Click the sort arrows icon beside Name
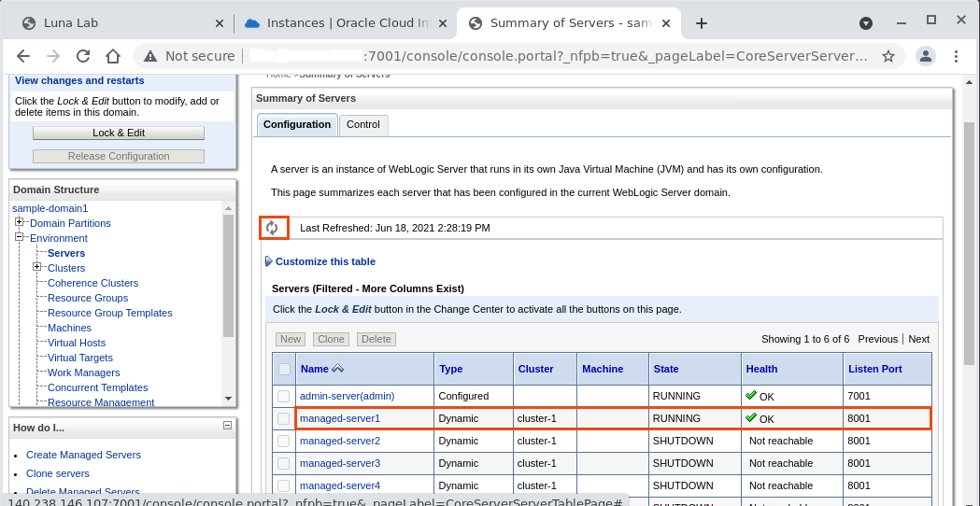The image size is (980, 506). click(337, 369)
